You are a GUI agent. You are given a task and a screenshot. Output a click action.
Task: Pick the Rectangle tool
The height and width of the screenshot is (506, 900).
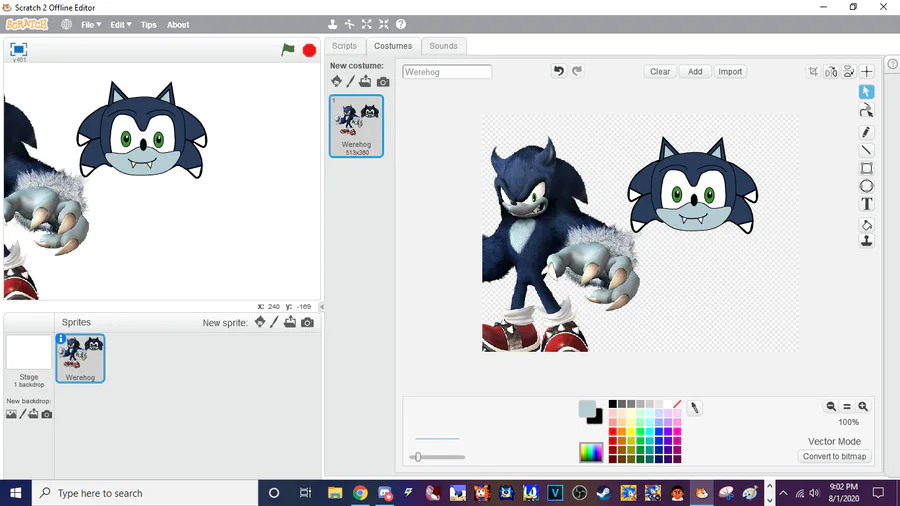866,168
